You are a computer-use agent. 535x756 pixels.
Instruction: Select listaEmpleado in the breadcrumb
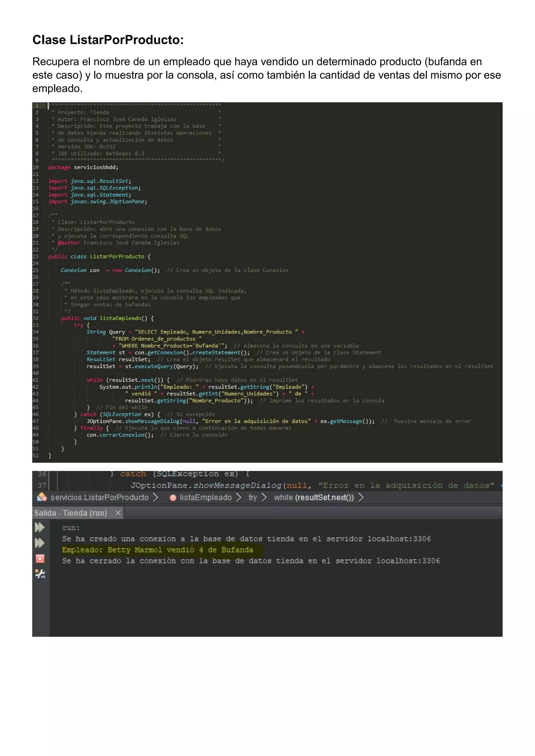coord(206,497)
